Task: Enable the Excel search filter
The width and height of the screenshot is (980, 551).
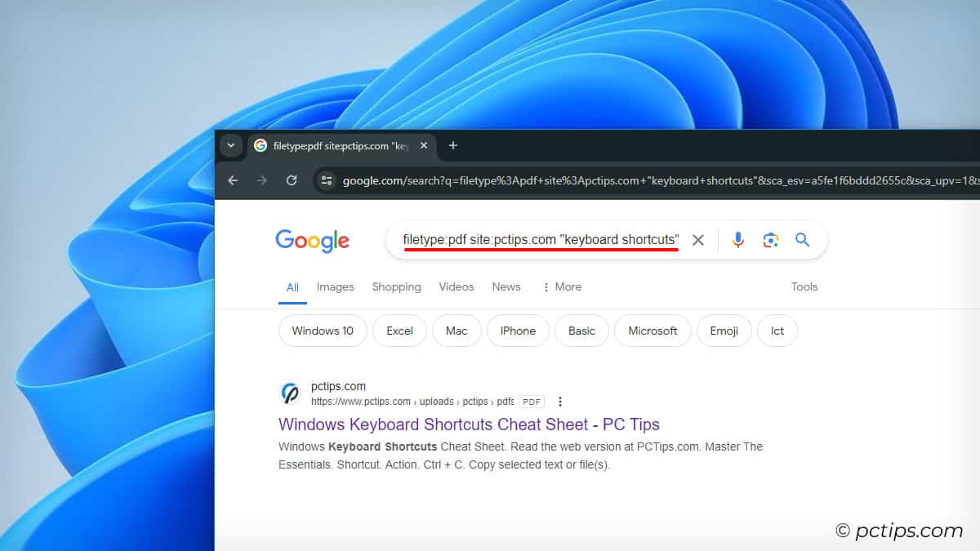Action: pos(399,331)
